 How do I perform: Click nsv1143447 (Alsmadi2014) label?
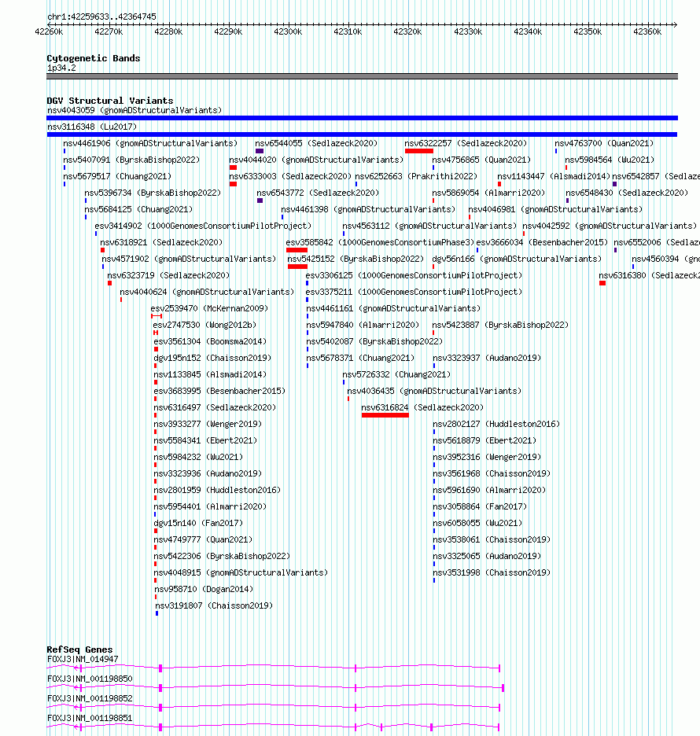click(554, 176)
